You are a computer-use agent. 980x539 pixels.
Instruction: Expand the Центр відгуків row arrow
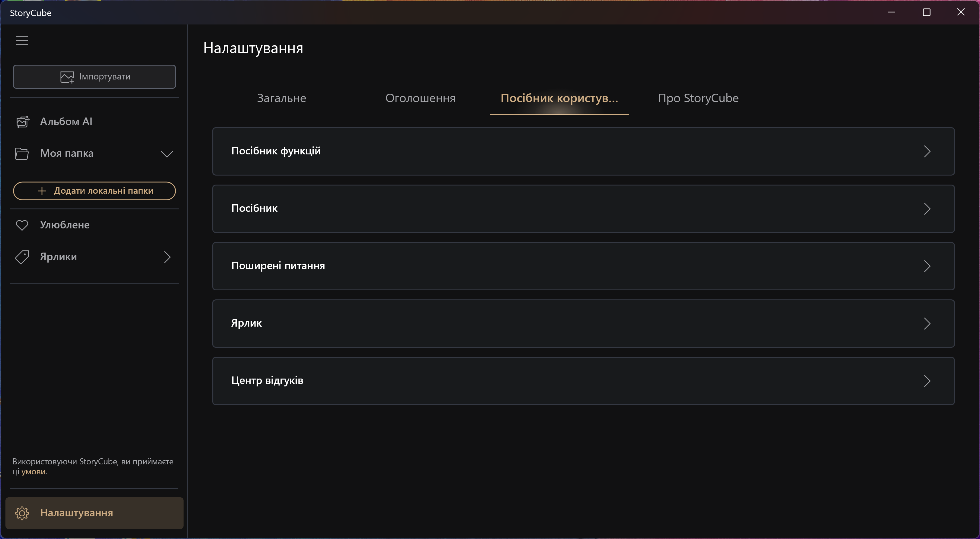(x=927, y=381)
